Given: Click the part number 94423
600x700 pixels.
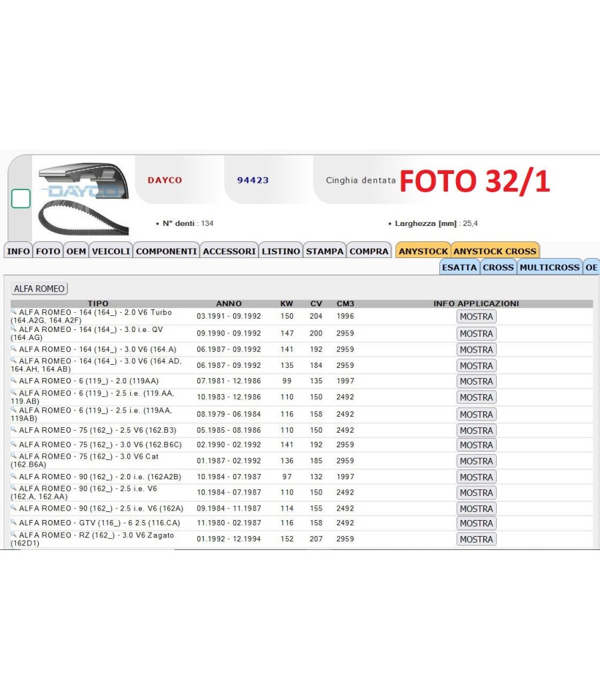Looking at the screenshot, I should coord(253,180).
